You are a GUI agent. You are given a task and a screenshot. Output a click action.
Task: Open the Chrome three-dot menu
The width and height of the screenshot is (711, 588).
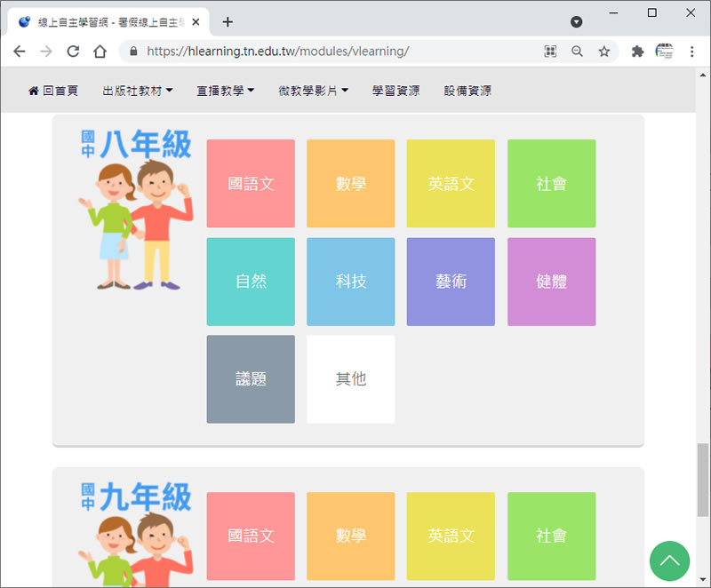692,52
